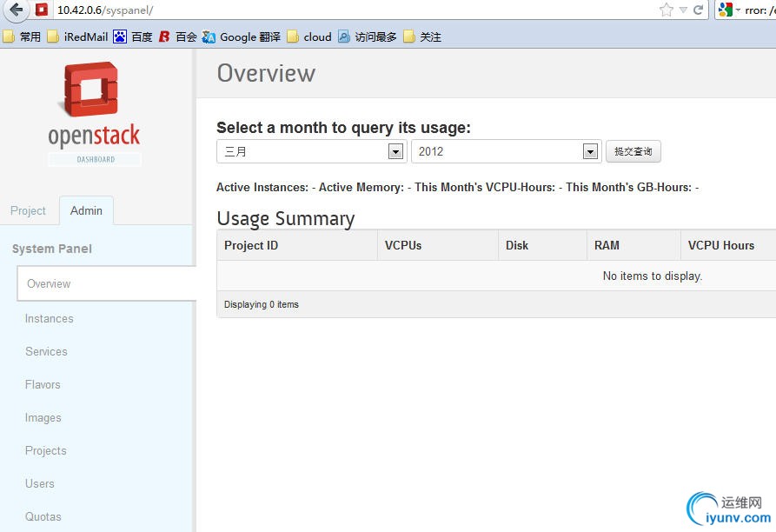This screenshot has height=532, width=776.
Task: Click the 'This Month's VCPU-Hours:' label
Action: (x=485, y=187)
